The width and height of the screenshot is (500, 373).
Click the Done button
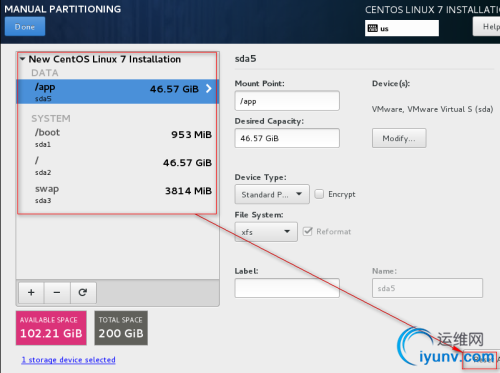click(25, 27)
